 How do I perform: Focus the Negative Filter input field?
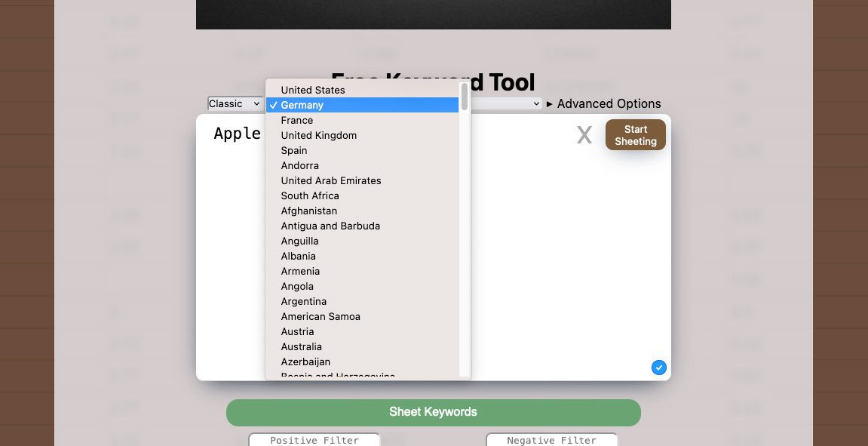[551, 440]
